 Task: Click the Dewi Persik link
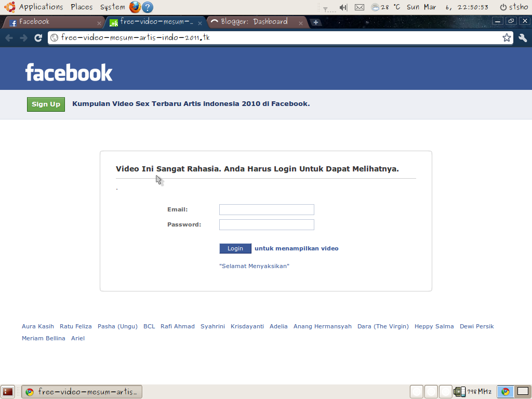click(x=477, y=326)
